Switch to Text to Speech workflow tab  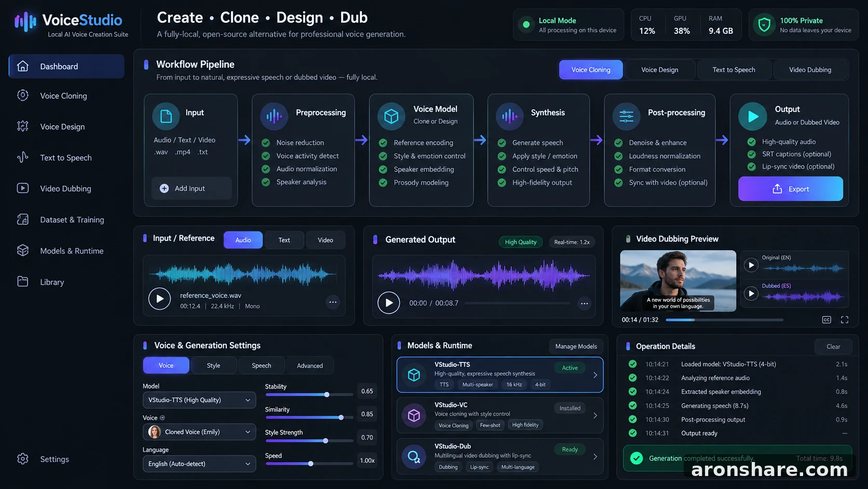734,70
